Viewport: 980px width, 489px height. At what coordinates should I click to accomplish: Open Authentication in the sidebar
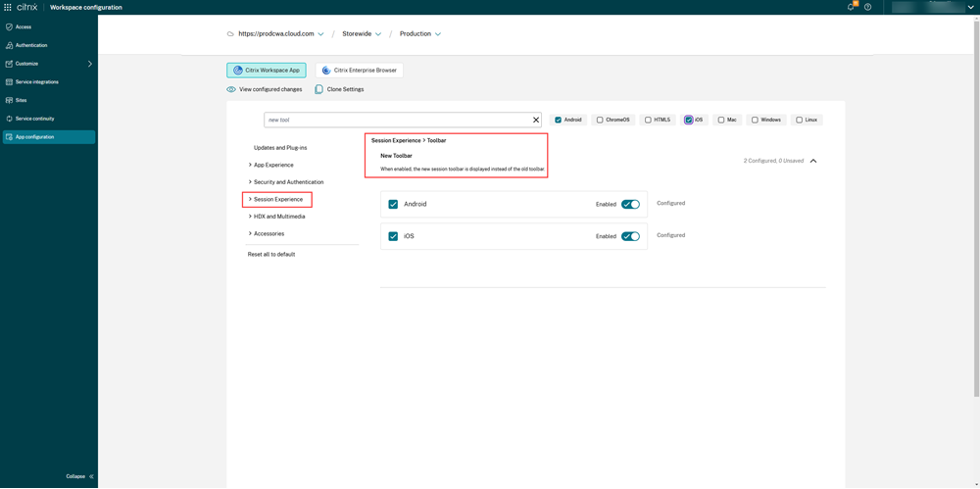[30, 45]
